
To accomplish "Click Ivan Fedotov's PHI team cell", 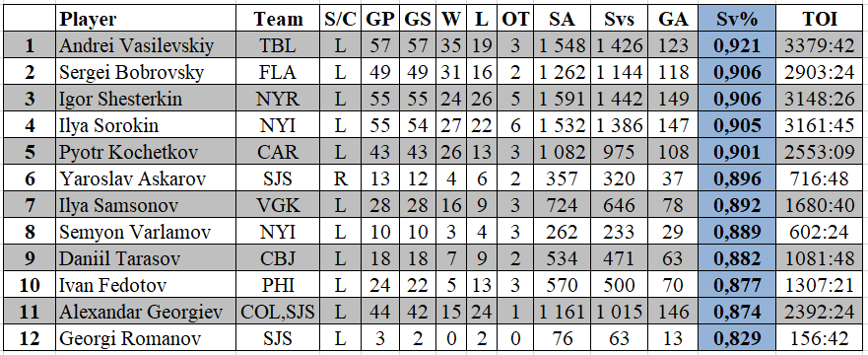I will coord(278,285).
